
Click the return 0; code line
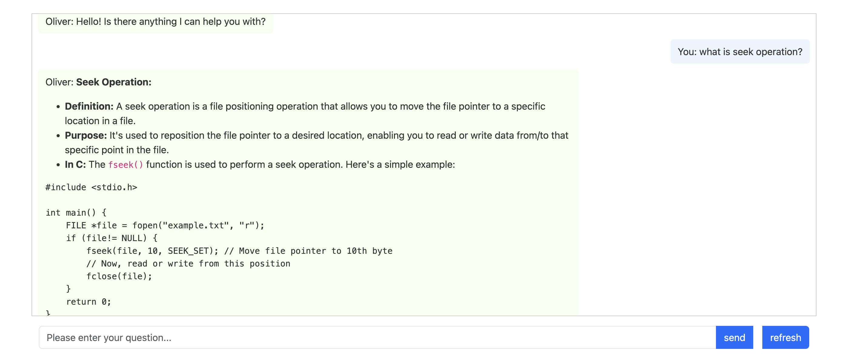(89, 302)
